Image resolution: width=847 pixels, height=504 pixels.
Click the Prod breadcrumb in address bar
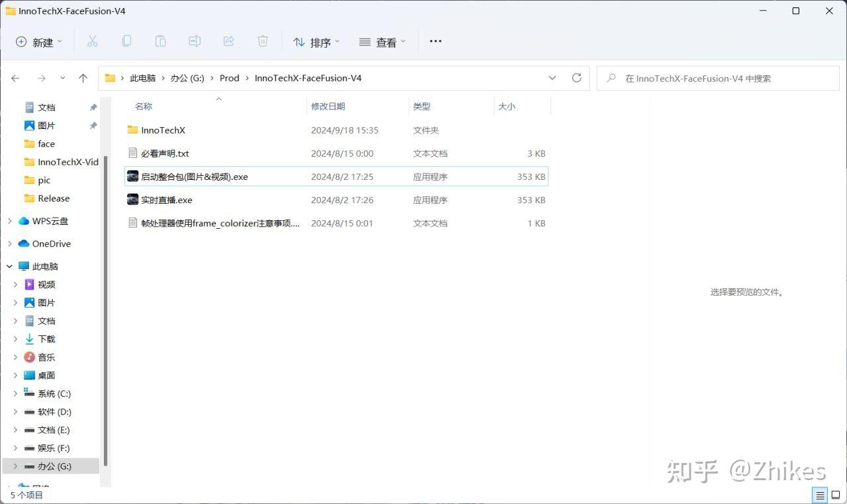tap(229, 78)
